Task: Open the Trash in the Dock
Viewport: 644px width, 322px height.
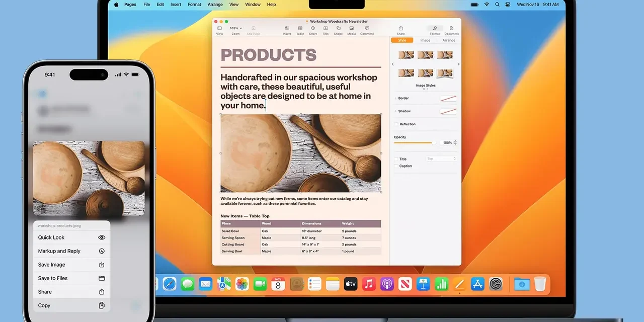Action: pyautogui.click(x=540, y=284)
